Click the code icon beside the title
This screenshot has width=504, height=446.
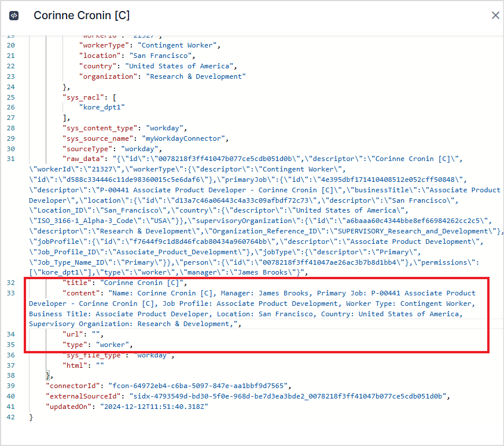(x=14, y=16)
